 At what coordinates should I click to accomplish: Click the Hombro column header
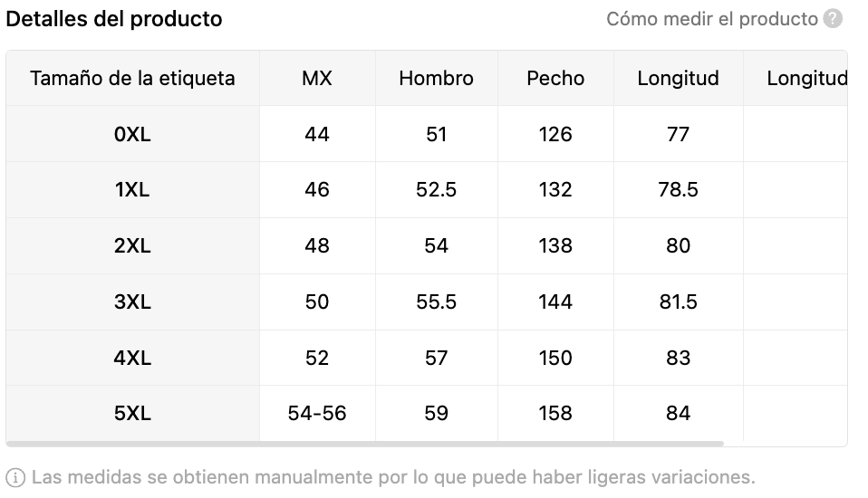436,78
